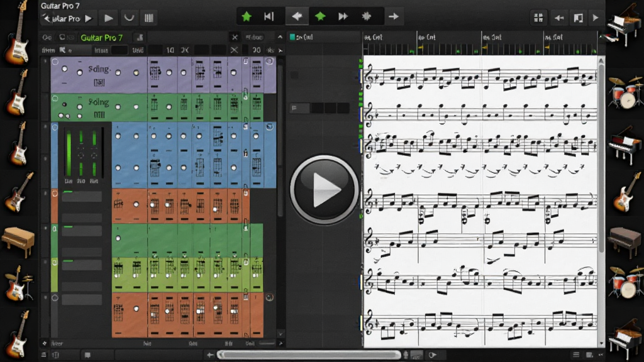Click the star icon at bottom-left of track panel
This screenshot has width=644, height=362.
(x=45, y=343)
